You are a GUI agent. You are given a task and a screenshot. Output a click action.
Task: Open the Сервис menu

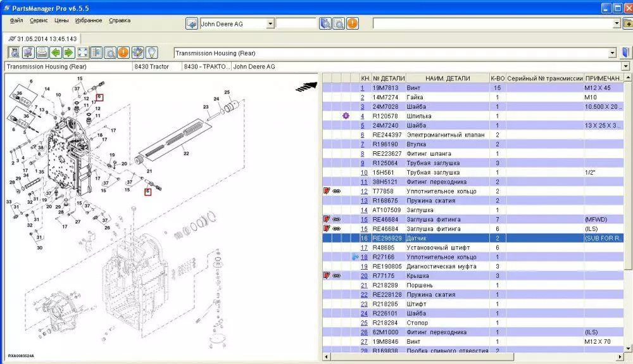tap(39, 20)
